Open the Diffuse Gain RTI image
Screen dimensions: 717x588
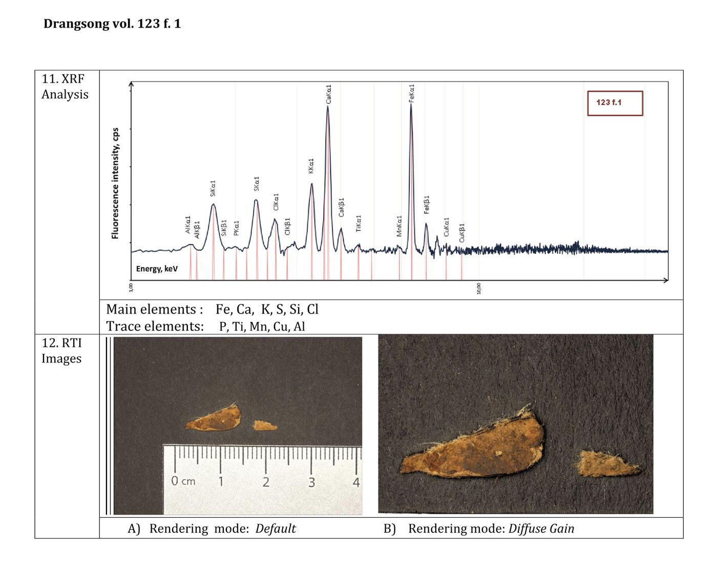point(516,424)
